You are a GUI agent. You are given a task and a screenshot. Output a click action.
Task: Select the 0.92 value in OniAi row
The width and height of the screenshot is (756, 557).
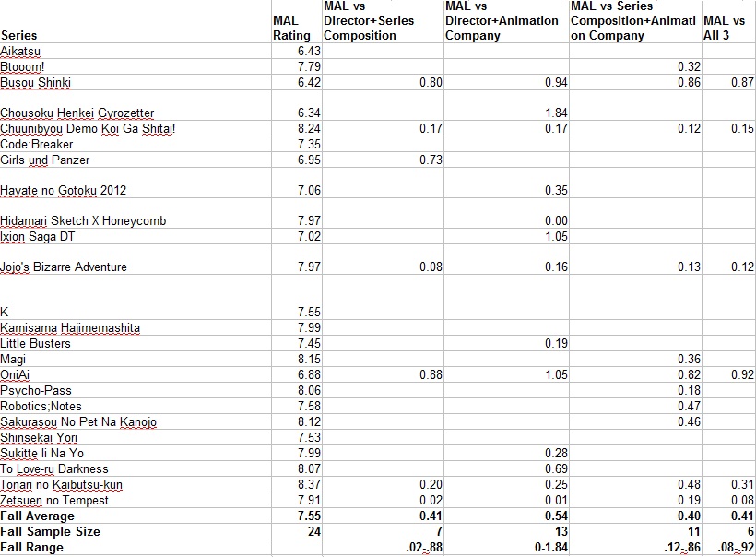click(x=729, y=374)
